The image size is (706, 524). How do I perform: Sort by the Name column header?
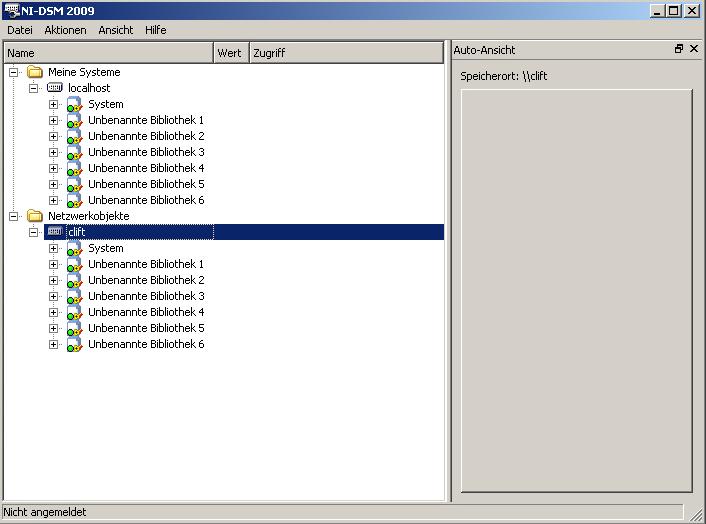click(x=109, y=53)
